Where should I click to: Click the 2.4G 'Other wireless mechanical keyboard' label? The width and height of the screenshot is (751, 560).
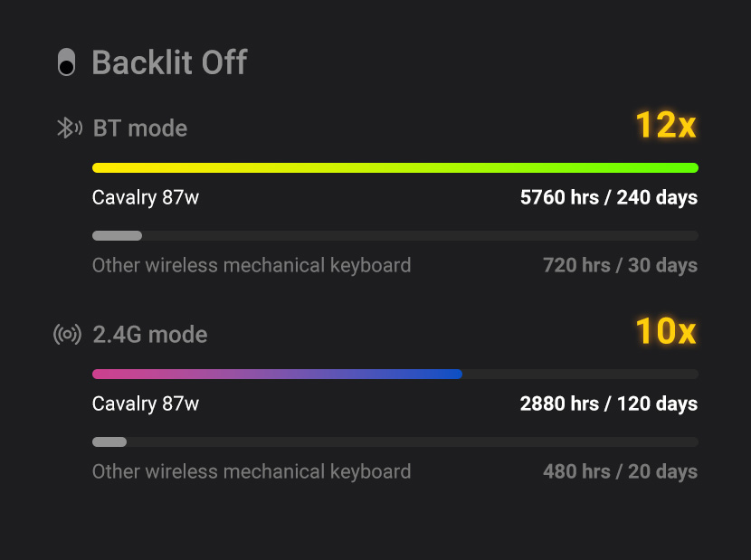tap(252, 472)
